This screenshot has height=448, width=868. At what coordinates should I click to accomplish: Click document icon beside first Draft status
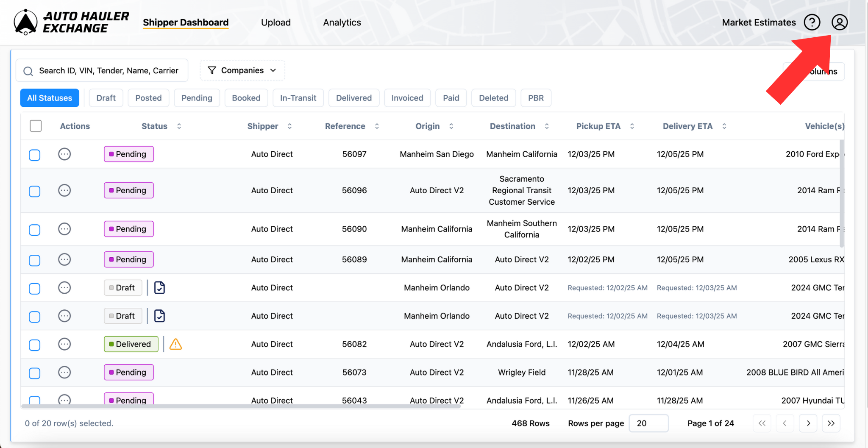coord(159,288)
